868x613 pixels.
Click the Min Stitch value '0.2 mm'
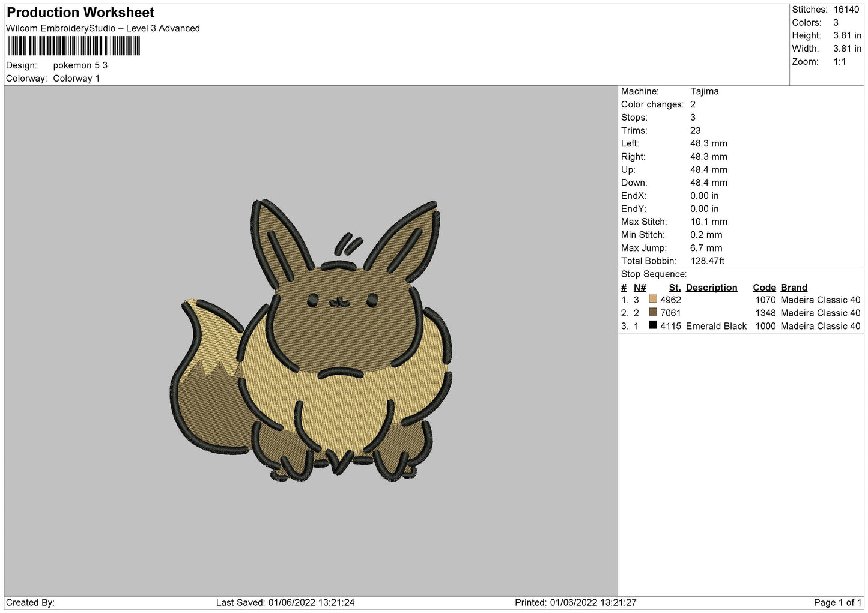pos(706,235)
